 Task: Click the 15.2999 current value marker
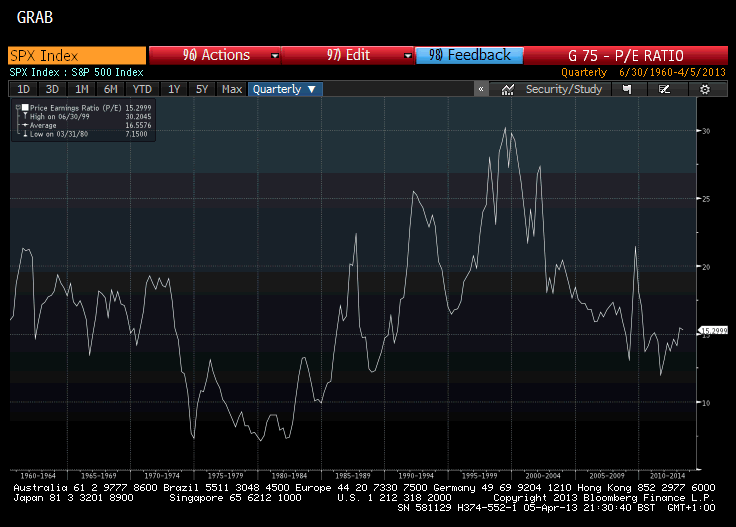[x=712, y=330]
